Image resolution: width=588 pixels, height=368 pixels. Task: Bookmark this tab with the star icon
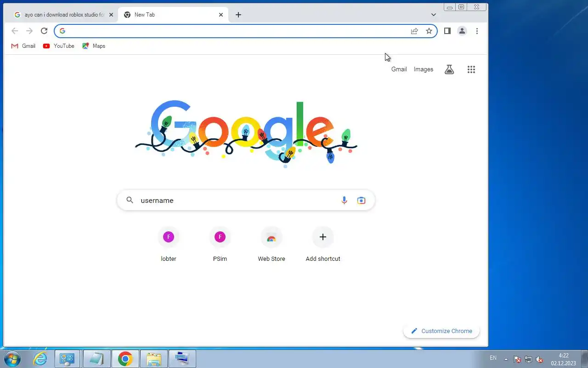pyautogui.click(x=429, y=31)
